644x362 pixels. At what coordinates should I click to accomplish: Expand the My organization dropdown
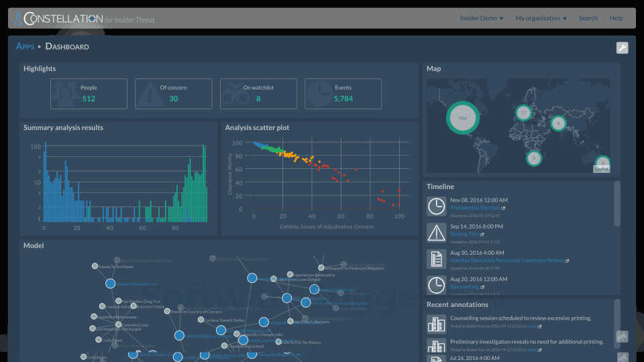(541, 18)
